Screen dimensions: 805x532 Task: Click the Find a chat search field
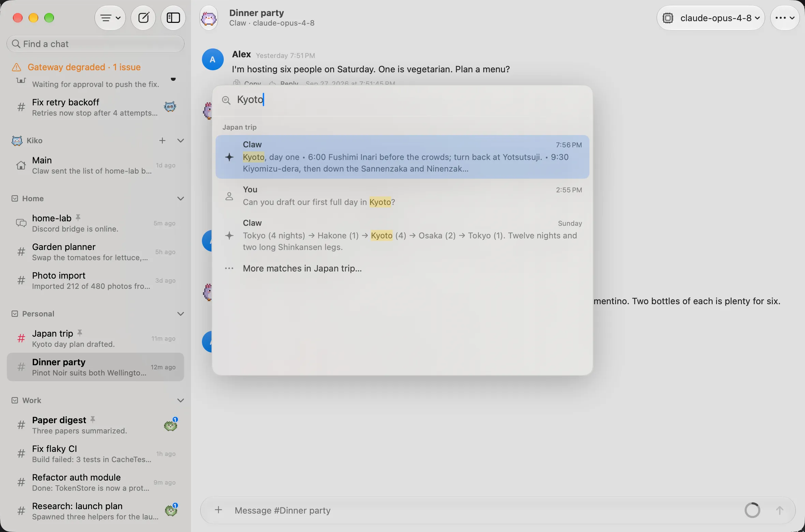pos(96,44)
